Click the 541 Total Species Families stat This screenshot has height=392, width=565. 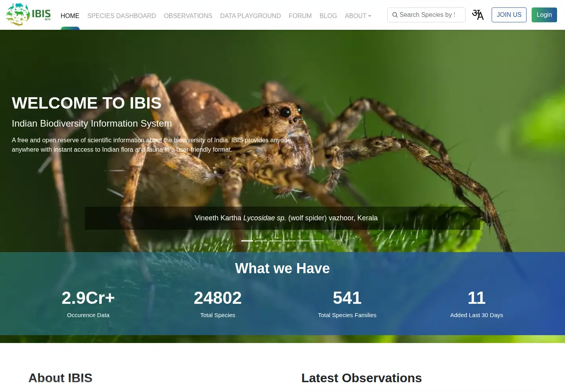[x=347, y=304]
